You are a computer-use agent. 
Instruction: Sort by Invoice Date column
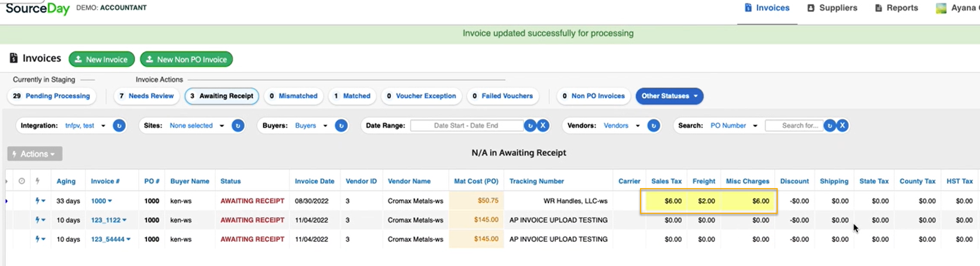point(314,181)
